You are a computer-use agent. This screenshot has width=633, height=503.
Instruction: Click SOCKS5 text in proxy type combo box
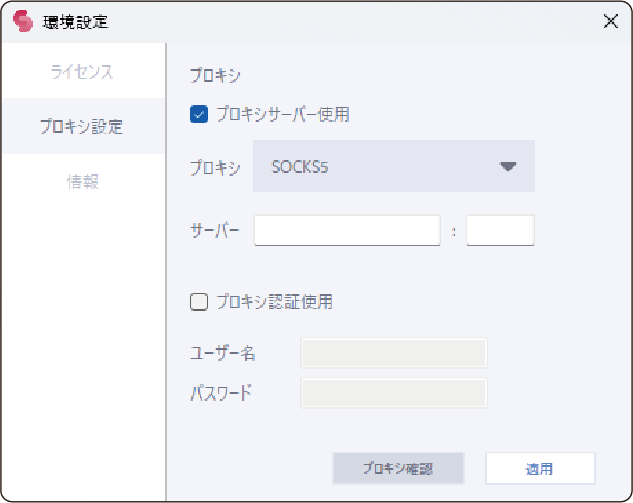coord(301,166)
